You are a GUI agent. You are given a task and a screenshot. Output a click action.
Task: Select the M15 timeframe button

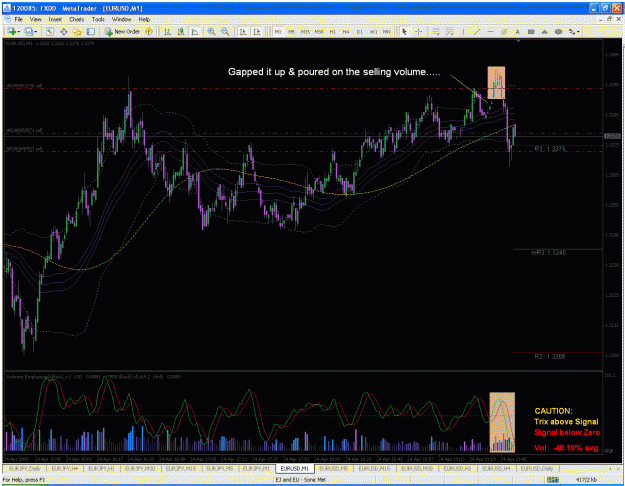coord(305,31)
